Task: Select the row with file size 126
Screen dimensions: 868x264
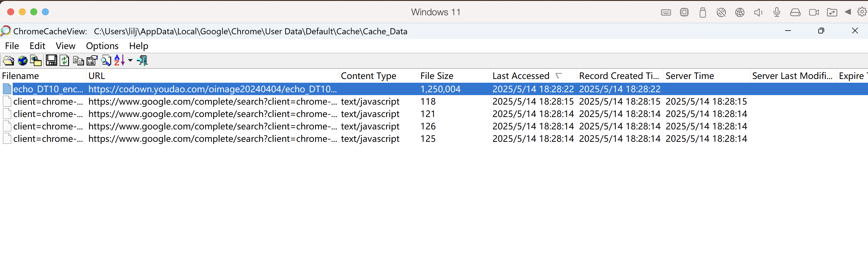Action: tap(434, 126)
